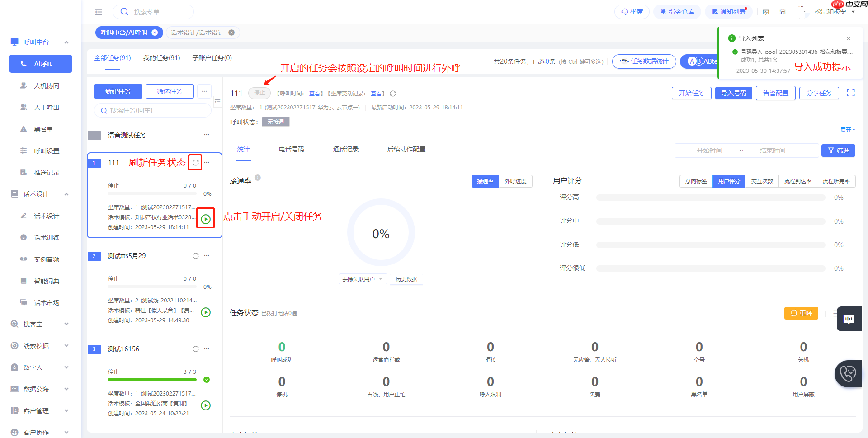Open fullscreen view of task panel

[x=851, y=93]
